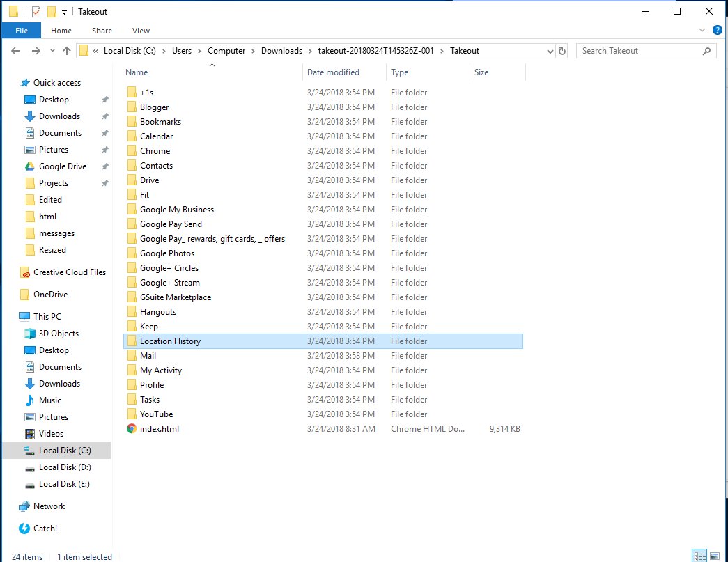
Task: Expand the address bar history dropdown
Action: point(550,51)
